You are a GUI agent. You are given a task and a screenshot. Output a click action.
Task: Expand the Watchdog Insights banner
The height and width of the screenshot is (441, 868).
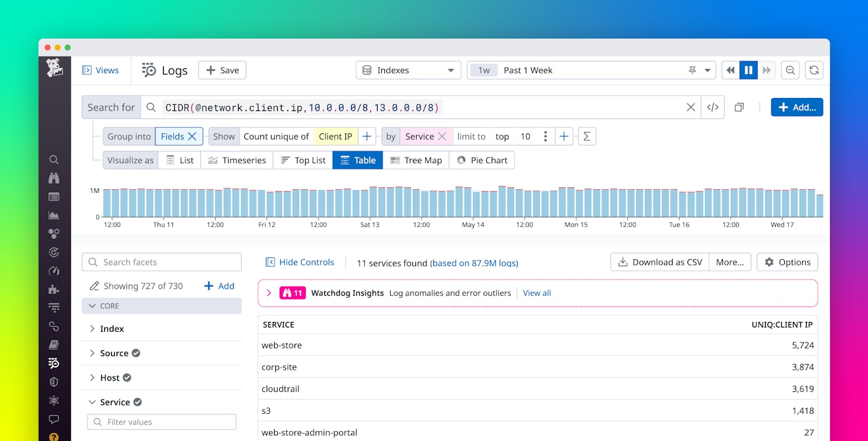[268, 293]
